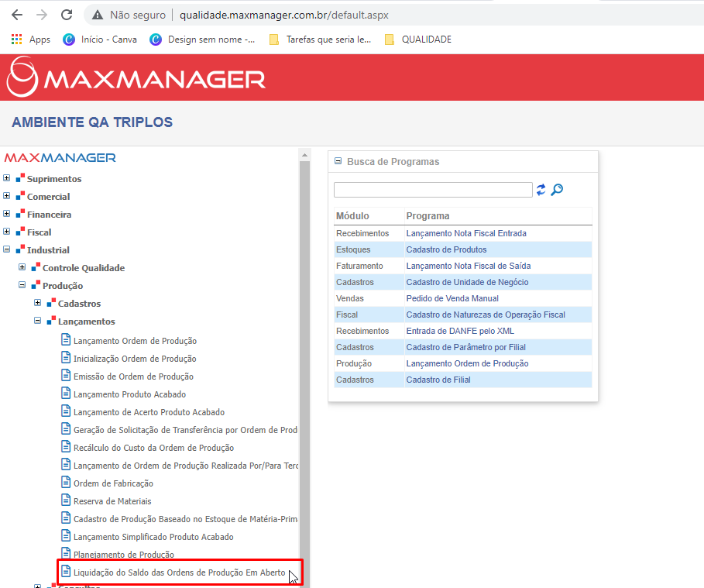704x588 pixels.
Task: Open the 'Tarefas que seria le...' bookmark folder
Action: coord(320,40)
